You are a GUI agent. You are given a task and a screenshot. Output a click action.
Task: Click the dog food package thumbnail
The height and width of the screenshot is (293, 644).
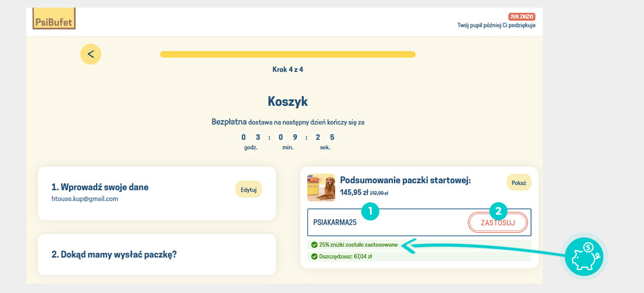point(321,188)
